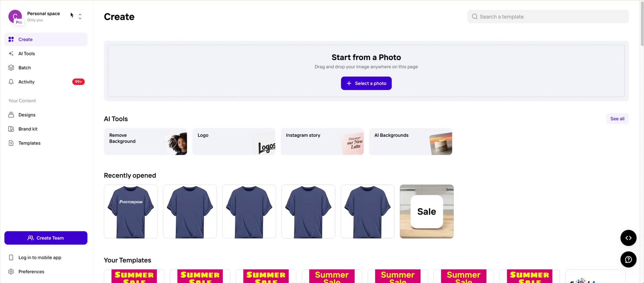Open the Photoroom t-shirt recent design
Image resolution: width=644 pixels, height=283 pixels.
(131, 211)
